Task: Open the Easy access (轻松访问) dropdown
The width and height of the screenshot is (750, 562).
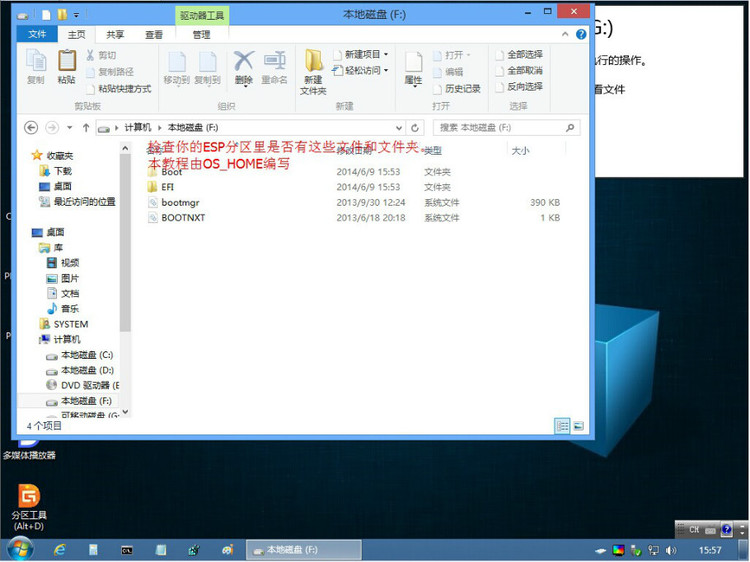Action: tap(361, 70)
